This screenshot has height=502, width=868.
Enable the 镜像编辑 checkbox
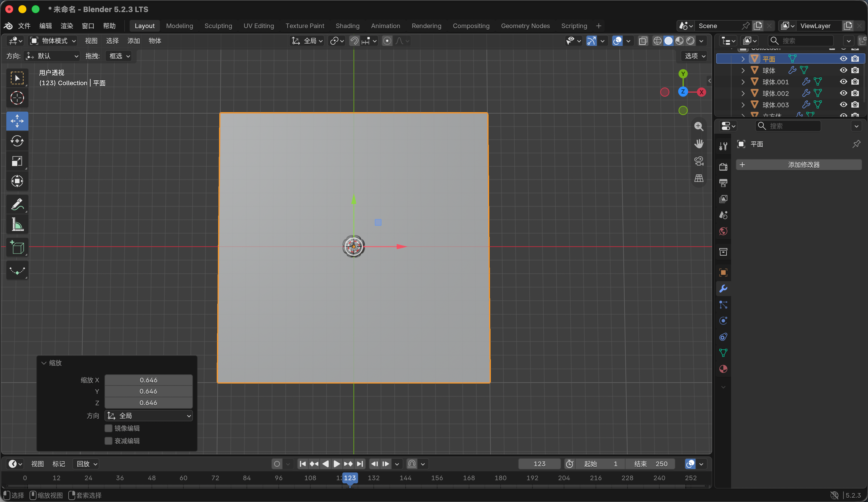[x=108, y=428]
